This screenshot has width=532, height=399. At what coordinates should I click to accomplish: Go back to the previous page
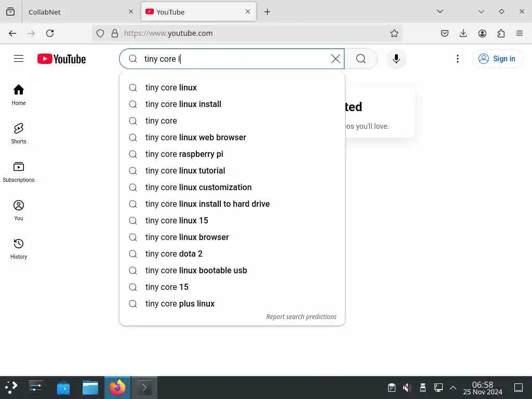coord(12,33)
